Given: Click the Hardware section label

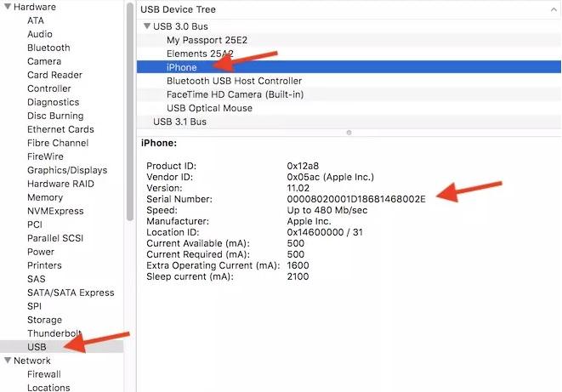Looking at the screenshot, I should pyautogui.click(x=35, y=7).
